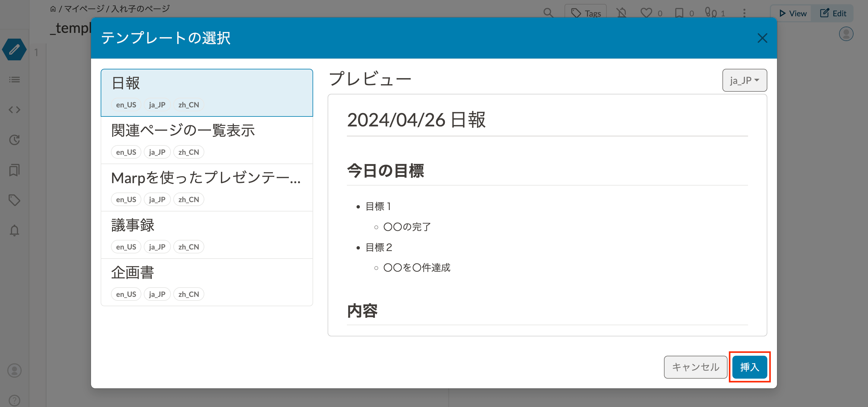Toggle the bookmark icon in the top bar
The height and width of the screenshot is (407, 868).
680,13
